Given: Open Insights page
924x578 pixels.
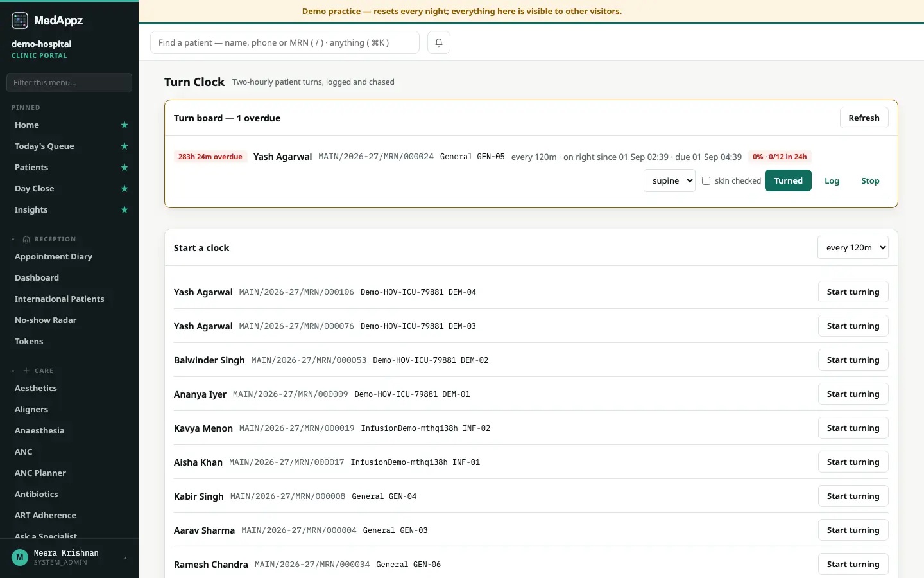Looking at the screenshot, I should click(31, 210).
